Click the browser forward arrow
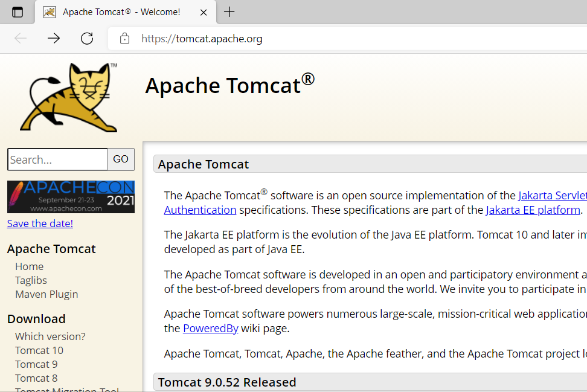The height and width of the screenshot is (392, 587). (54, 39)
